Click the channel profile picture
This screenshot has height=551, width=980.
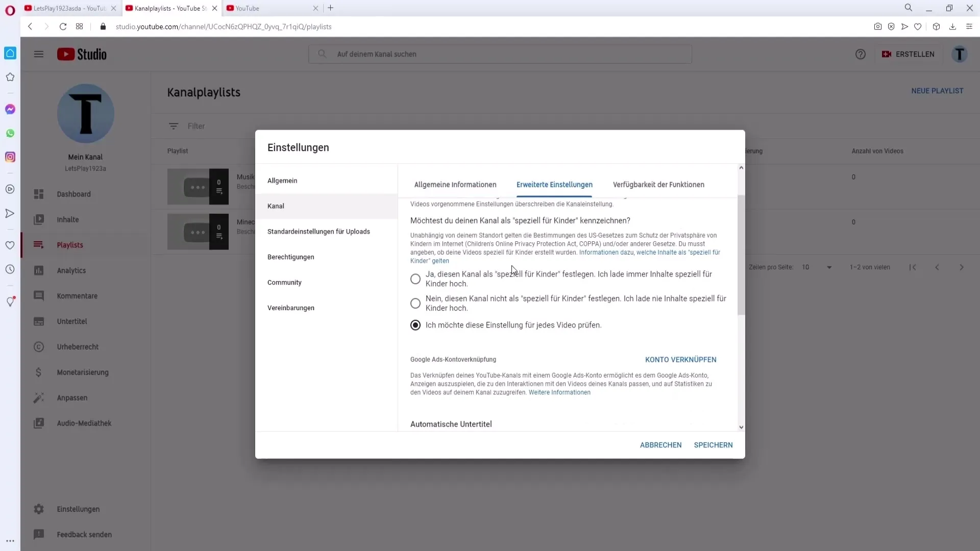86,113
